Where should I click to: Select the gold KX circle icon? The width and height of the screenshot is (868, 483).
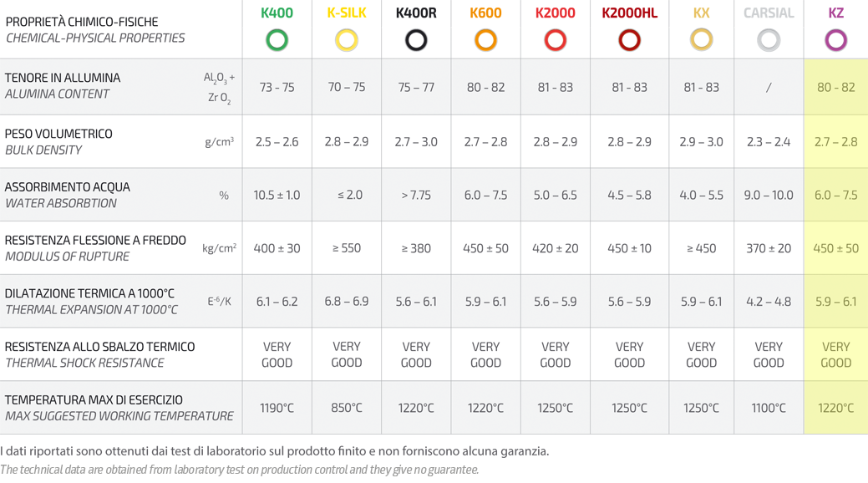coord(702,40)
